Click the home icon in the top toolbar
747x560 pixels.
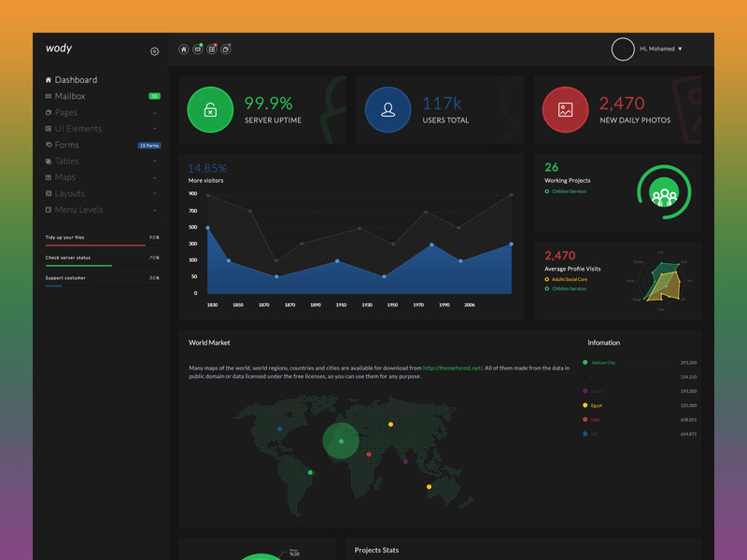(x=183, y=49)
